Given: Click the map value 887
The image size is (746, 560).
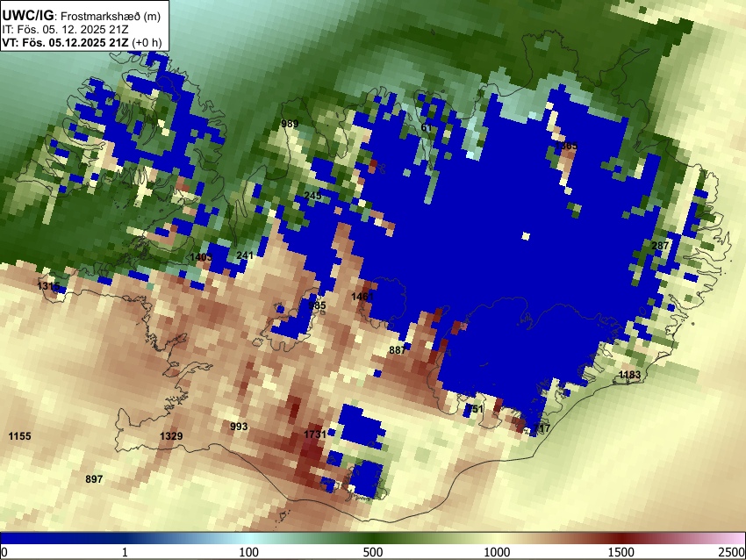Looking at the screenshot, I should 398,350.
